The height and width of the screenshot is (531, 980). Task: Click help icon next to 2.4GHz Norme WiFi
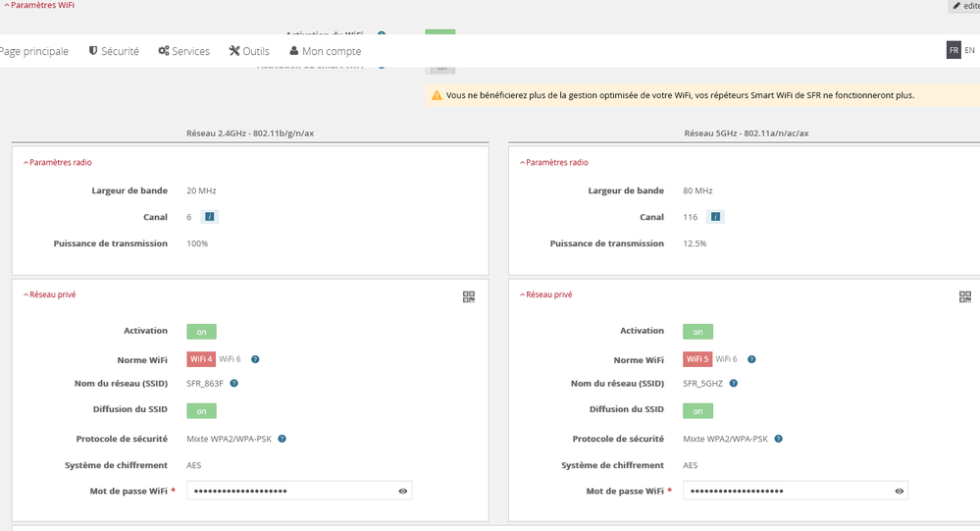coord(255,359)
